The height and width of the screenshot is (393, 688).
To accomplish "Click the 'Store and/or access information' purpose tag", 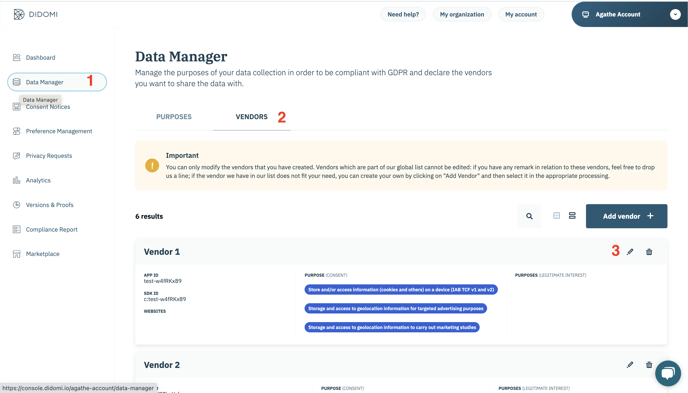I will [x=401, y=289].
